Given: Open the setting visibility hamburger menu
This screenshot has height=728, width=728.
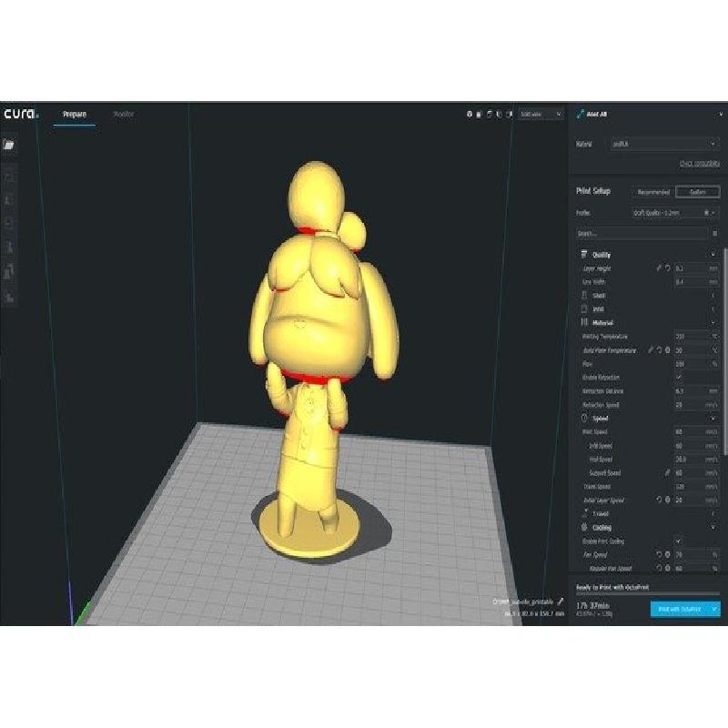Looking at the screenshot, I should (714, 233).
